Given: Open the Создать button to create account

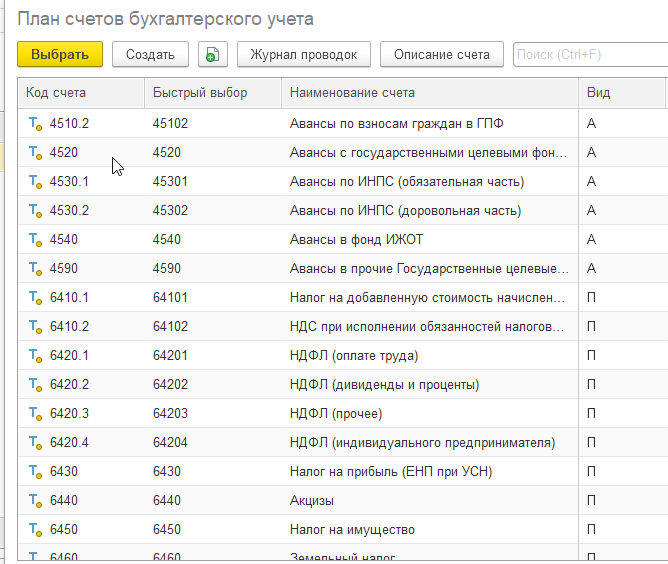Looking at the screenshot, I should 150,55.
